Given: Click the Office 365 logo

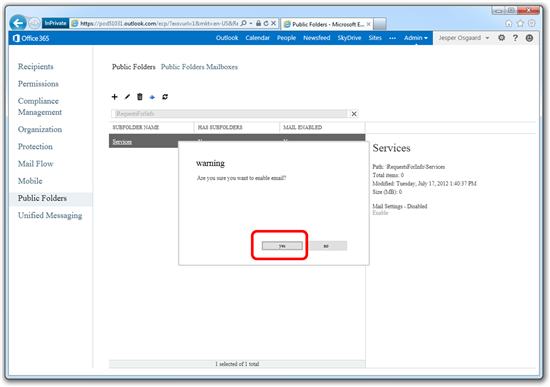Looking at the screenshot, I should [x=31, y=38].
